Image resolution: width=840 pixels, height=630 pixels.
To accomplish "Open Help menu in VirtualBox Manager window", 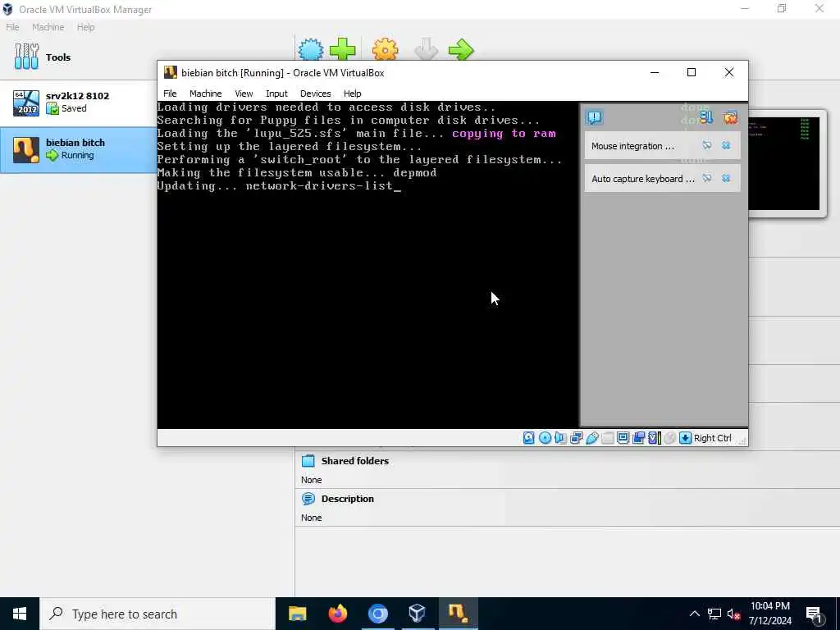I will 85,27.
